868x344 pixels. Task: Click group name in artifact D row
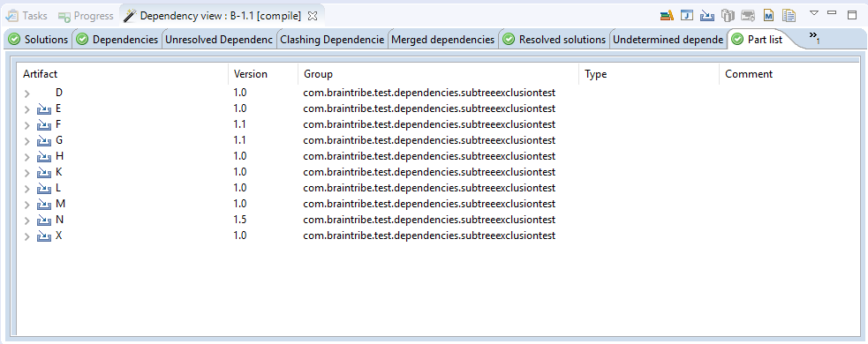(429, 93)
